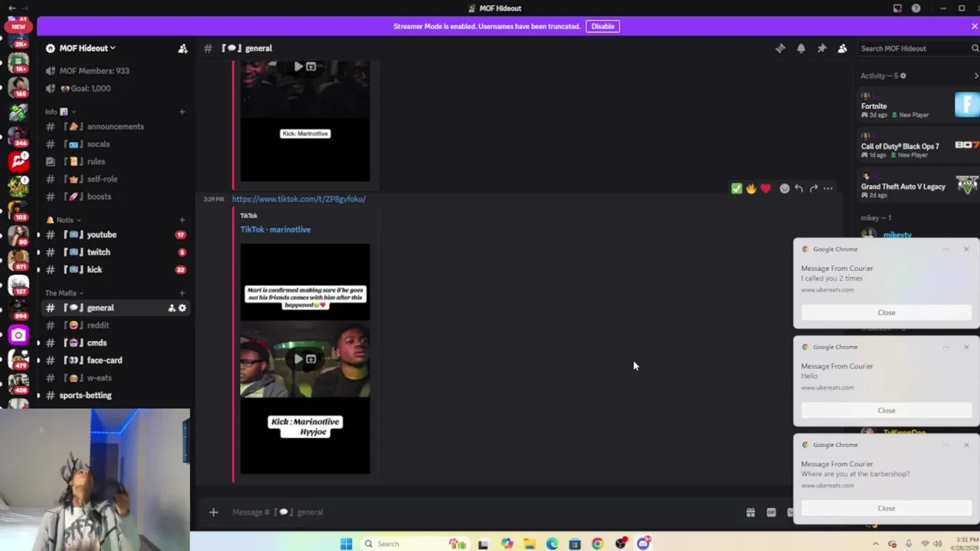Screen dimensions: 980x551
Task: Add green checkmark reaction to message
Action: coord(737,188)
